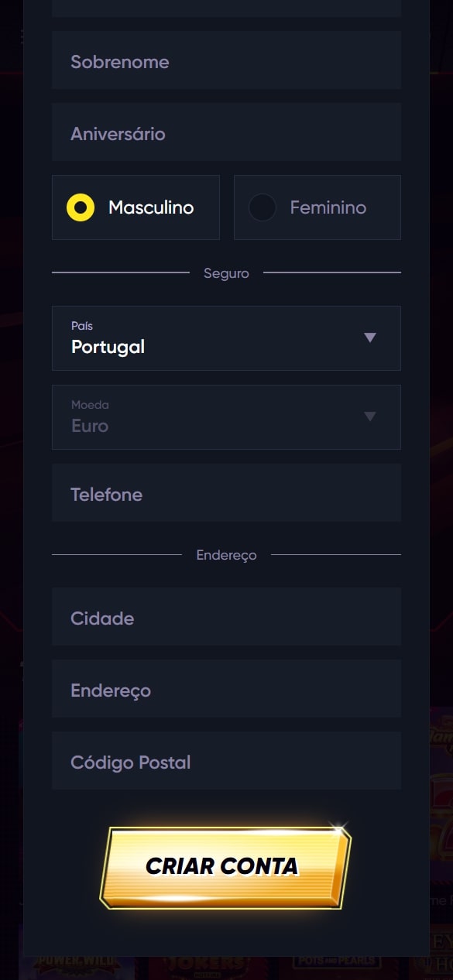453x980 pixels.
Task: Click the Euro currency field
Action: point(226,417)
